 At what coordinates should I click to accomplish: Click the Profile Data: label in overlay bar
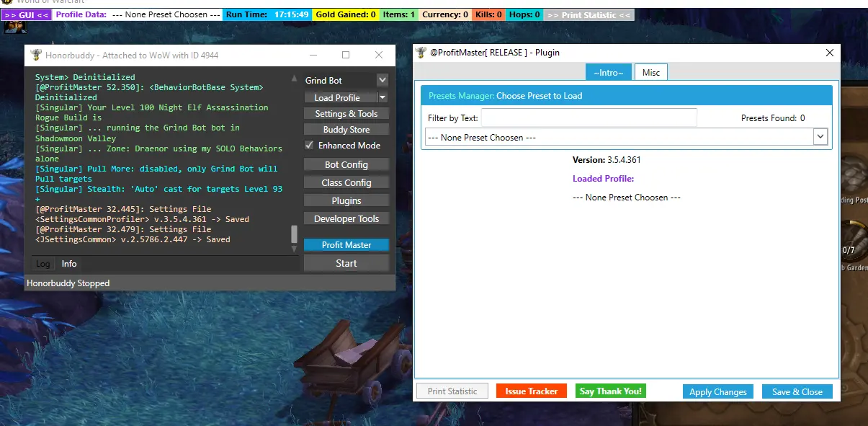[81, 14]
